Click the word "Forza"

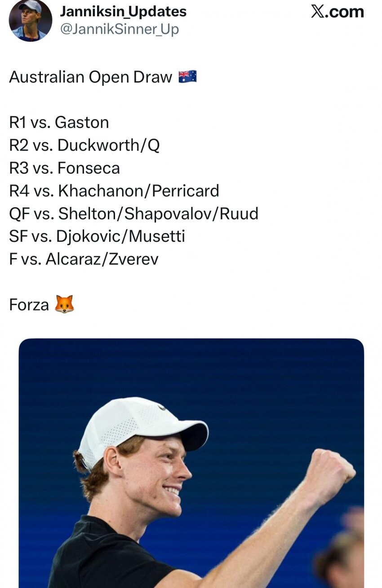click(29, 305)
